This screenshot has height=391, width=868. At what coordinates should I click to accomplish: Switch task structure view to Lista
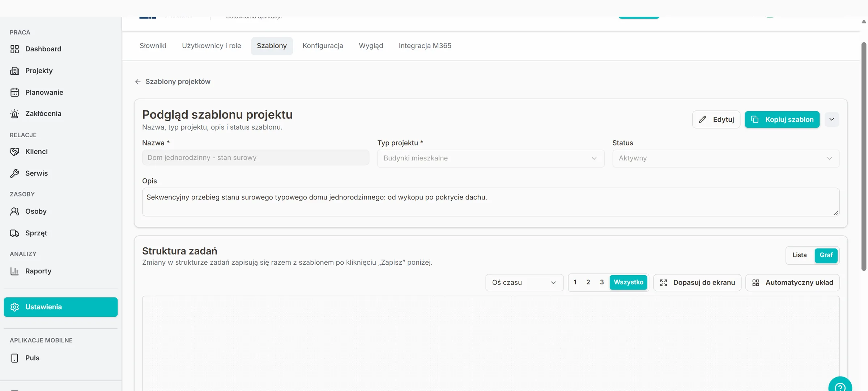coord(800,255)
